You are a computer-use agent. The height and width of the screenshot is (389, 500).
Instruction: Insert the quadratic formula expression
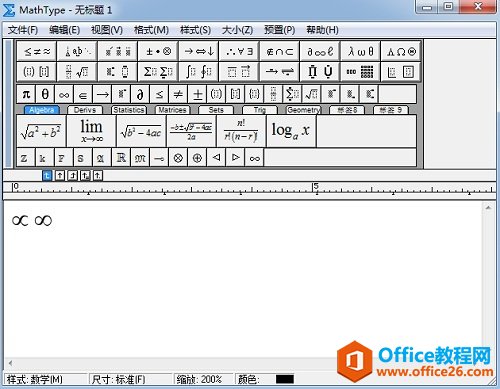(x=191, y=131)
